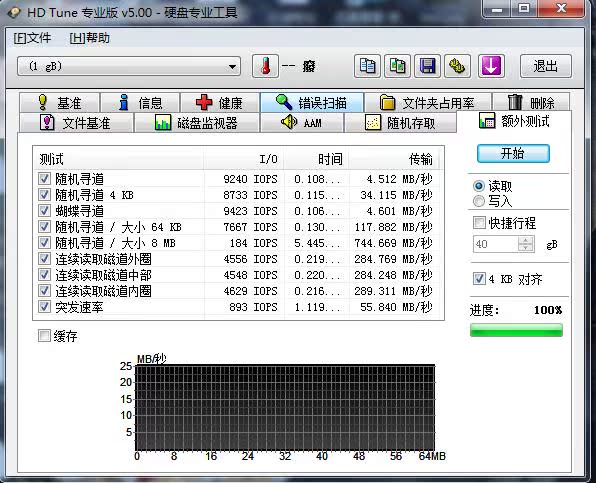Viewport: 596px width, 483px height.
Task: Click the 额外测试 tab
Action: point(514,121)
